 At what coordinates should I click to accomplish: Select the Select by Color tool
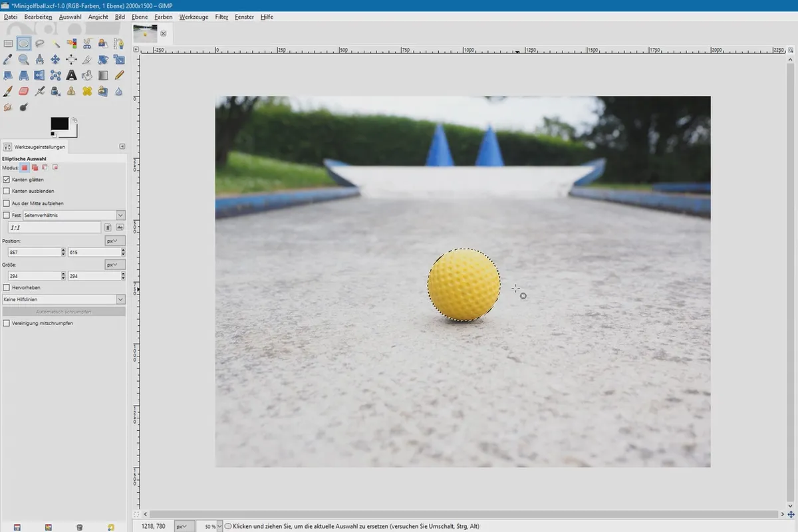(72, 43)
